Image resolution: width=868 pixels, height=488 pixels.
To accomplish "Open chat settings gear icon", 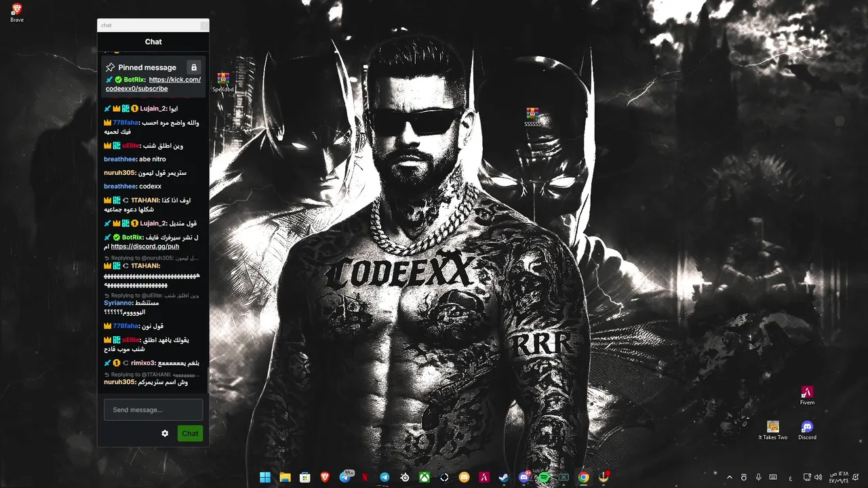I will 165,433.
